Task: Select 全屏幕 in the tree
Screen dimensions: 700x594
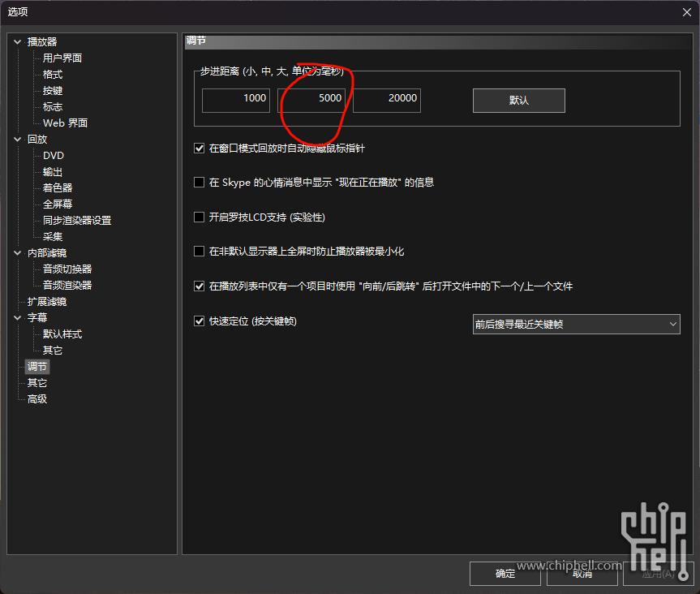Action: (58, 204)
